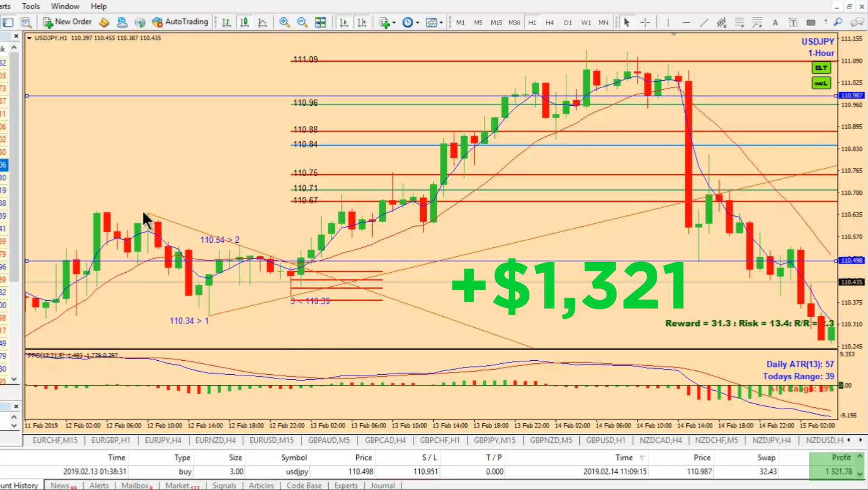
Task: Zoom out on the chart
Action: [x=302, y=22]
